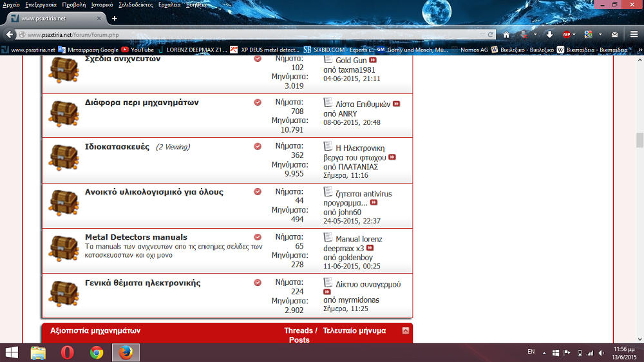Click the browser back arrow button
The width and height of the screenshot is (644, 362).
10,35
